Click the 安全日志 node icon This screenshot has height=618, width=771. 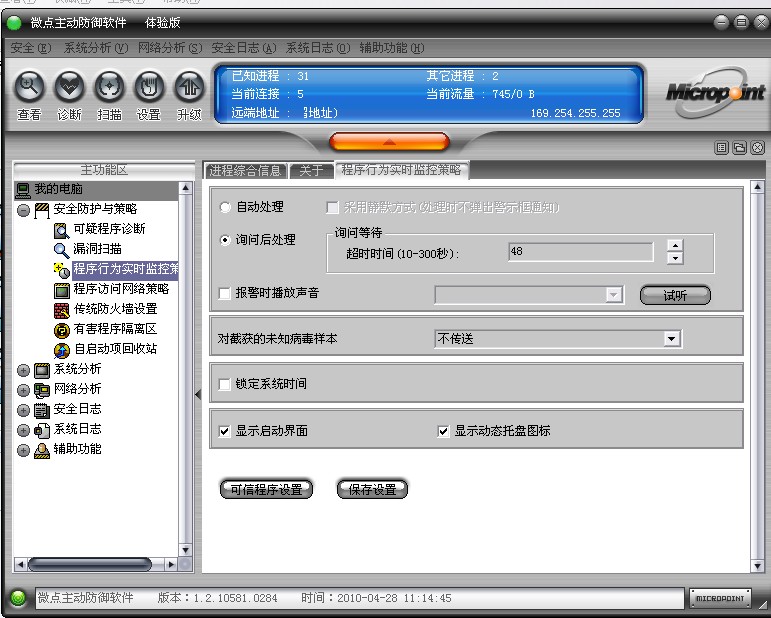(x=42, y=410)
